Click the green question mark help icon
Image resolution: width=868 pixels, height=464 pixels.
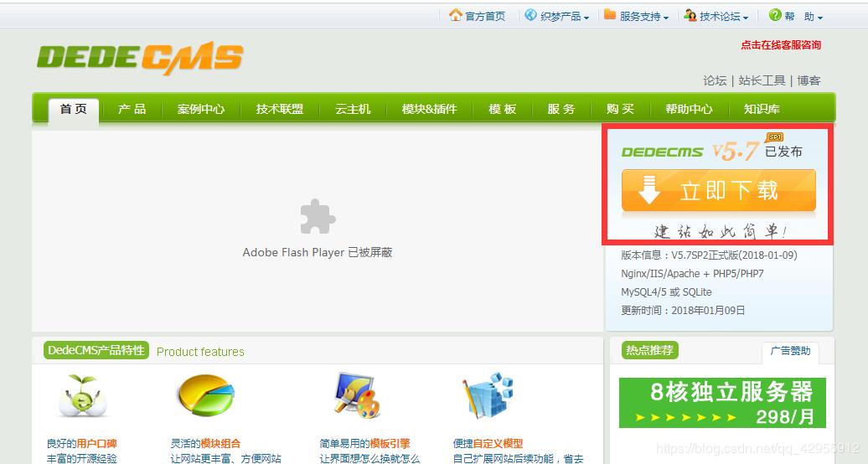(x=775, y=15)
